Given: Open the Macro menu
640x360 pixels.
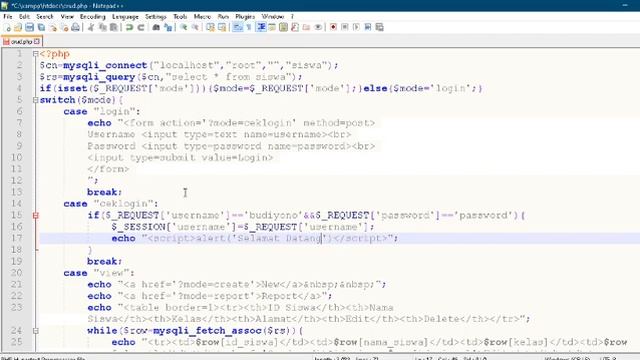Looking at the screenshot, I should click(x=202, y=17).
